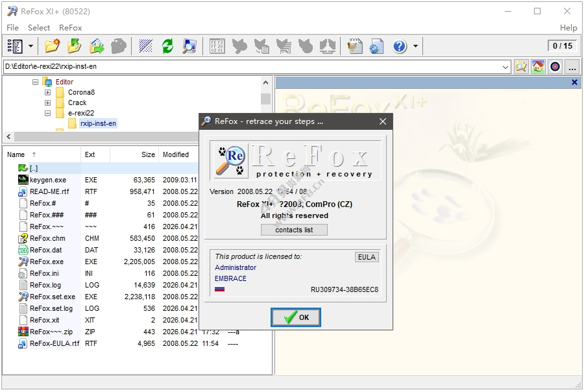Click the blue dotted grid toolbar icon
584x392 pixels.
[146, 46]
